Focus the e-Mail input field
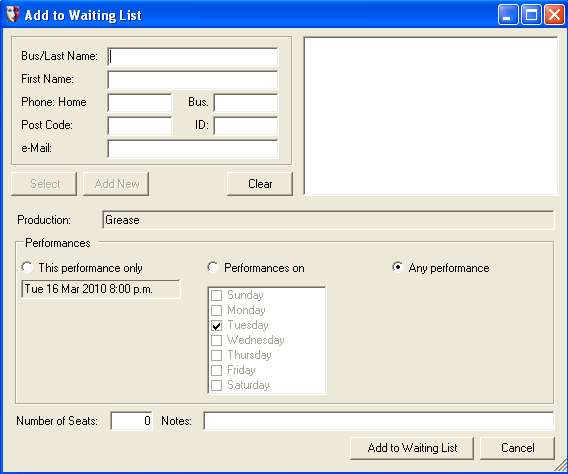This screenshot has width=568, height=474. pos(193,149)
